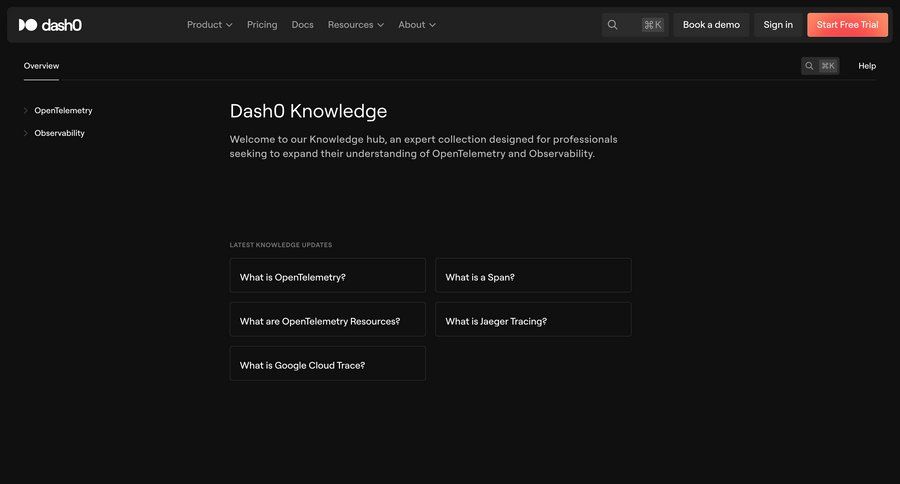900x484 pixels.
Task: Expand the About menu
Action: [417, 25]
